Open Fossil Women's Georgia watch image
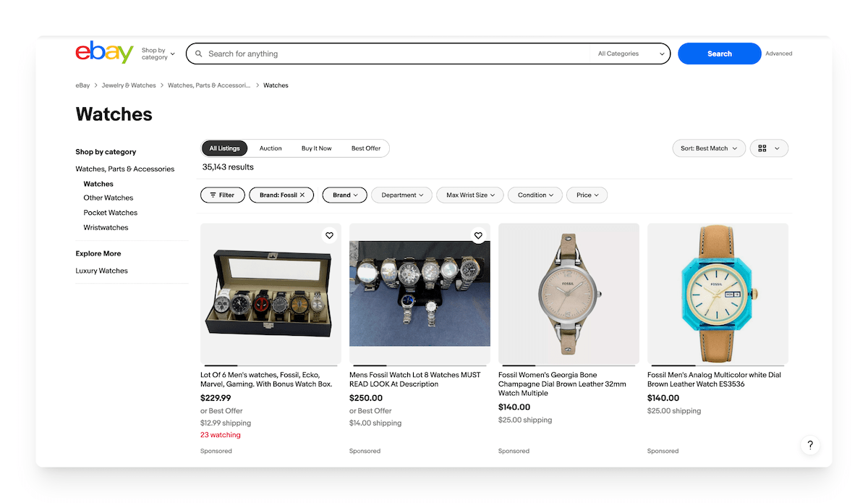The width and height of the screenshot is (868, 503). click(x=569, y=293)
